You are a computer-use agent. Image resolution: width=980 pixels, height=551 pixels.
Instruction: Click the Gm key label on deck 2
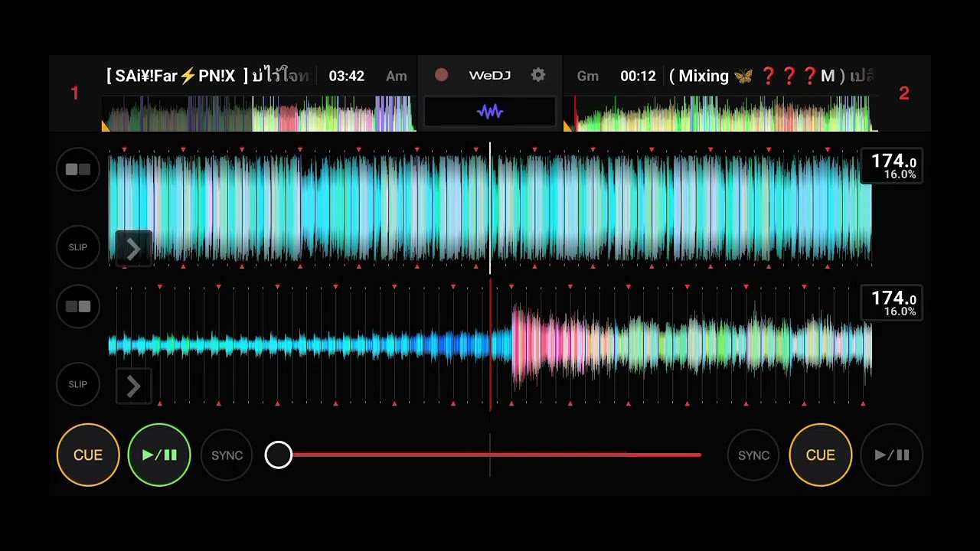point(587,76)
